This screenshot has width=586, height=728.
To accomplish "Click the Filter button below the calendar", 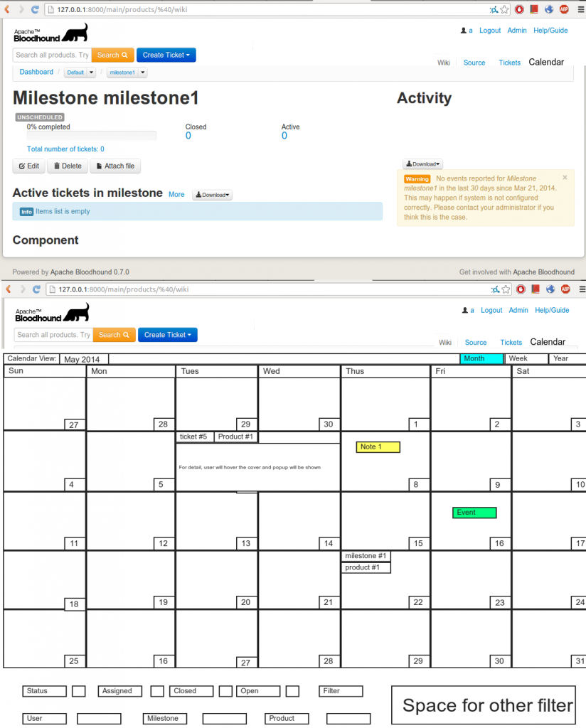I will click(341, 691).
